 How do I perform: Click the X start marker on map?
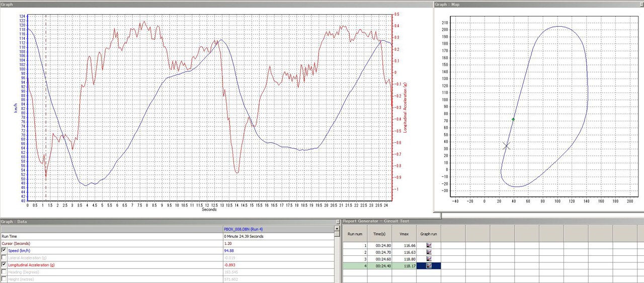click(506, 146)
